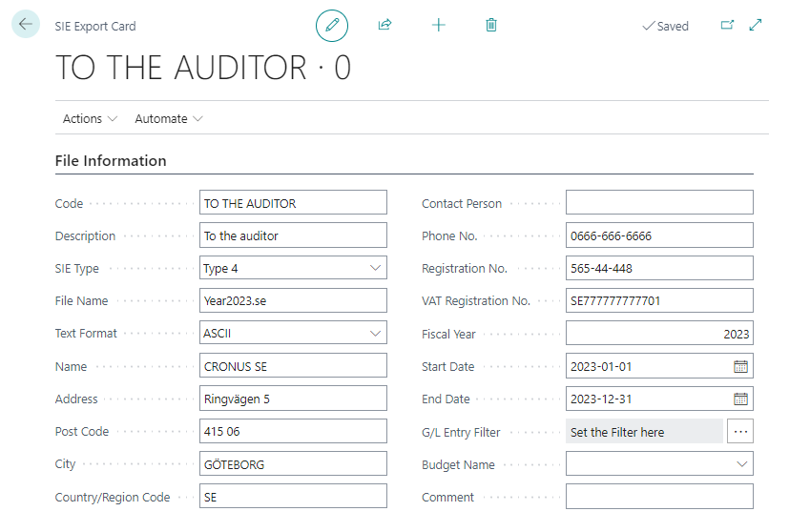This screenshot has height=532, width=810.
Task: Click the empty Contact Person field
Action: click(659, 203)
